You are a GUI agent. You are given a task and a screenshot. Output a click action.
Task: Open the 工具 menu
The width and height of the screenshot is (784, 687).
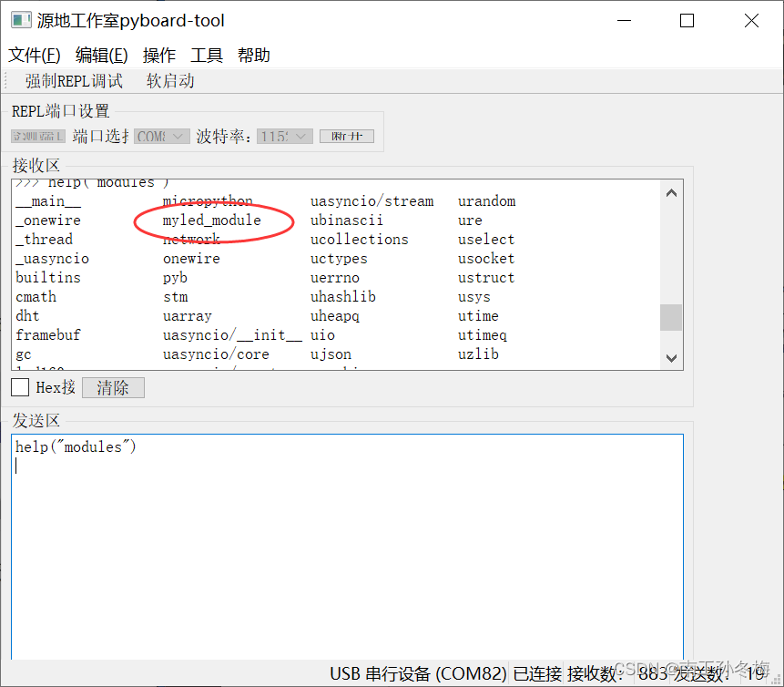(x=207, y=55)
